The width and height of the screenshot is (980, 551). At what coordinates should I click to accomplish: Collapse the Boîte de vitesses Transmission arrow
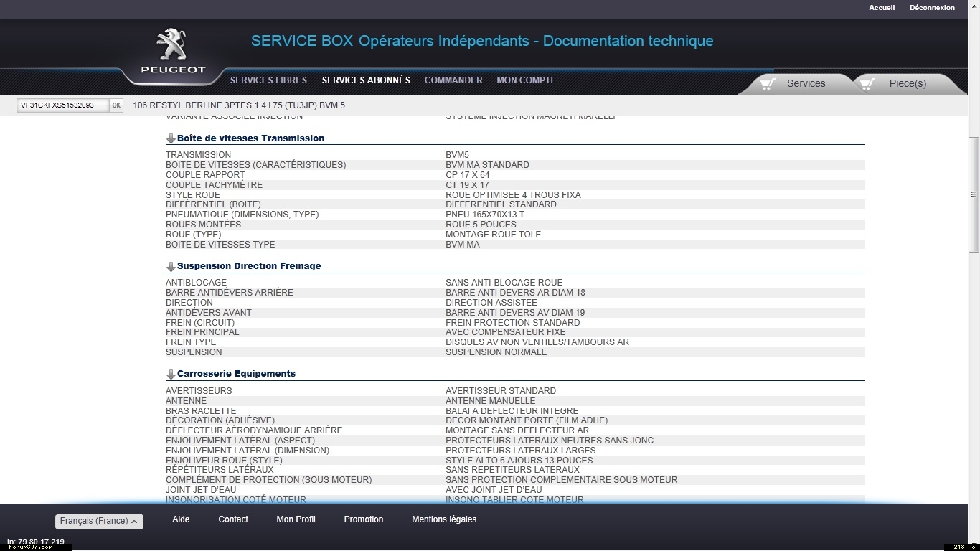pyautogui.click(x=171, y=138)
